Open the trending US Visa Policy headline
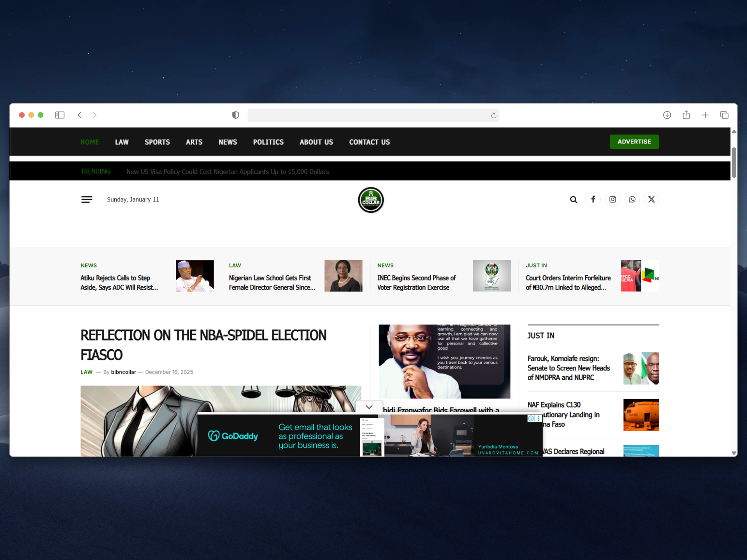747x560 pixels. coord(228,171)
